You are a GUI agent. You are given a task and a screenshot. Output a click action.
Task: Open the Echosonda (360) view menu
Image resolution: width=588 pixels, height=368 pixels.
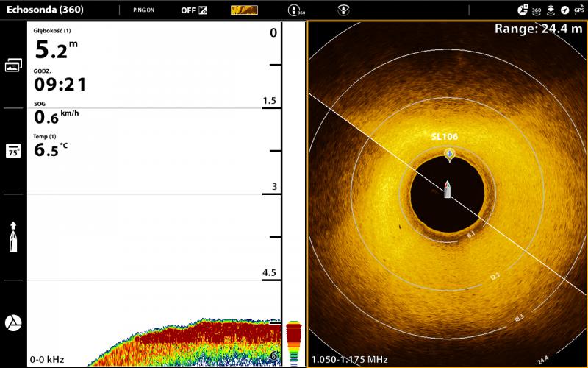pos(46,10)
